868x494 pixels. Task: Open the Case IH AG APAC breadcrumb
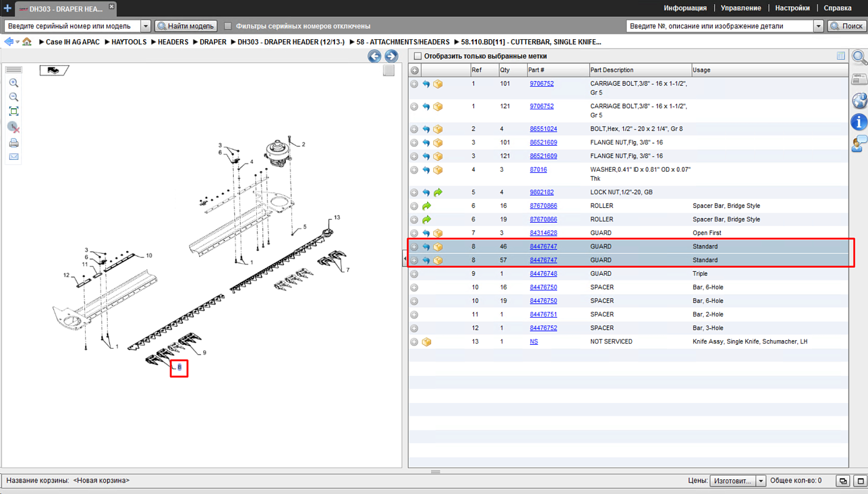coord(72,42)
